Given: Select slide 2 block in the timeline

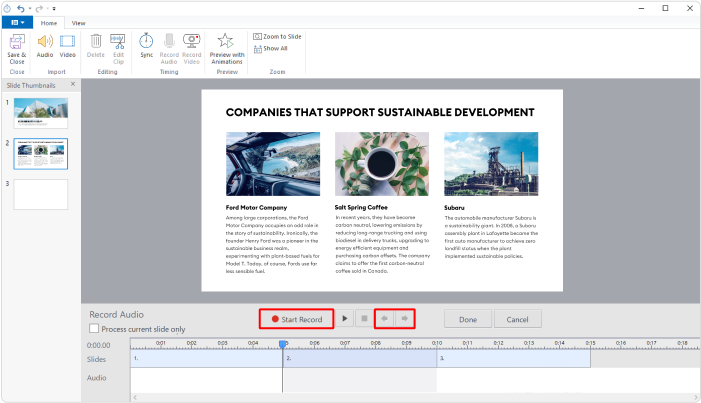Looking at the screenshot, I should point(360,358).
